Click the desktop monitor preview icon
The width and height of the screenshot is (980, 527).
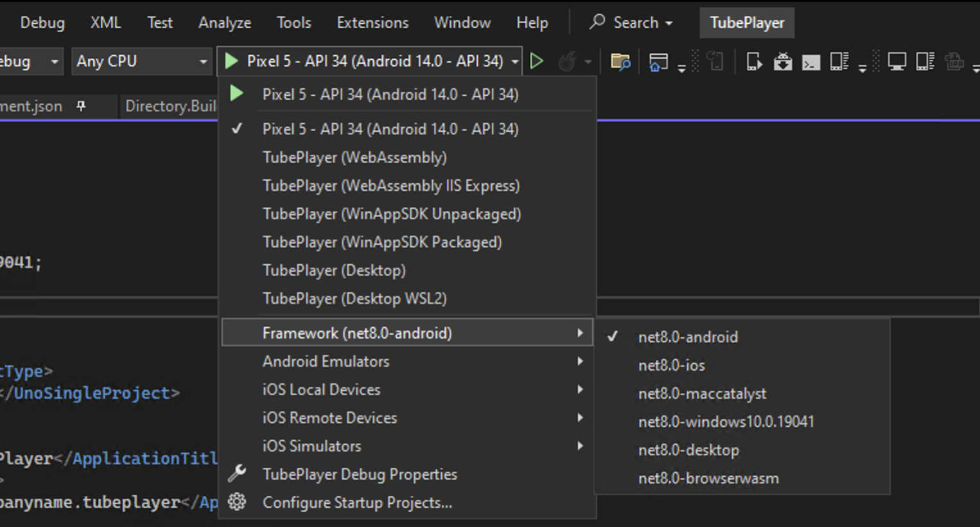point(897,61)
